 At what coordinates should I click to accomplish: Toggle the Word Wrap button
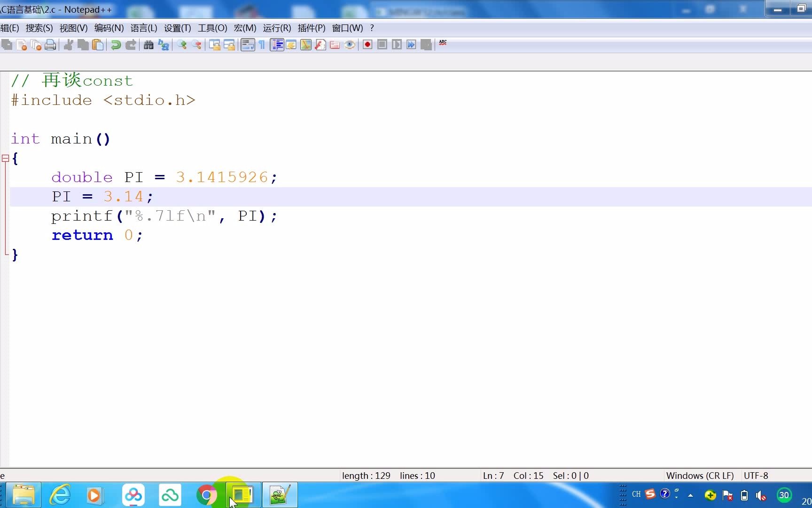(x=248, y=45)
